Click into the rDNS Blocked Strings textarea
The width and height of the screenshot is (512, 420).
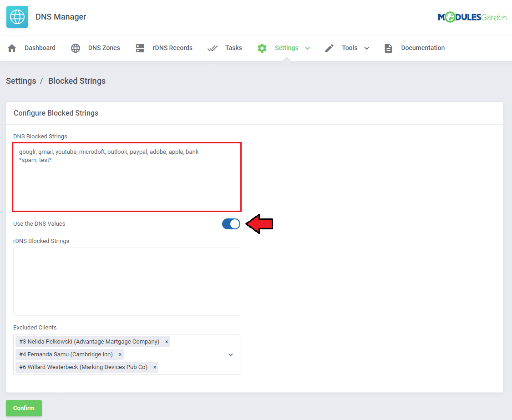coord(127,282)
